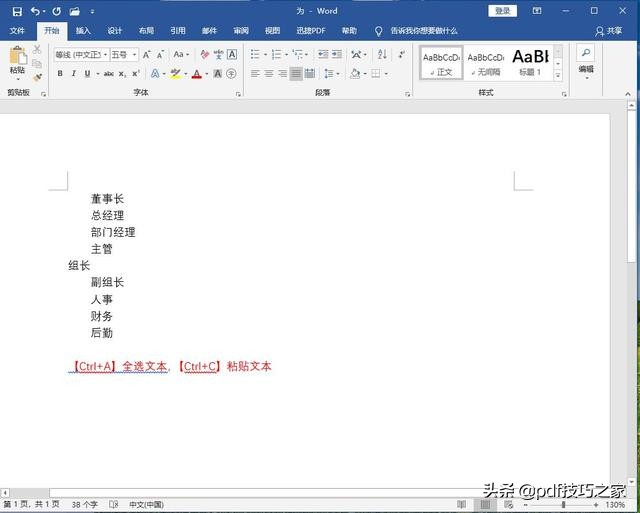Screen dimensions: 640x513
Task: Sort the paragraphs with the sort icon
Action: coord(382,54)
